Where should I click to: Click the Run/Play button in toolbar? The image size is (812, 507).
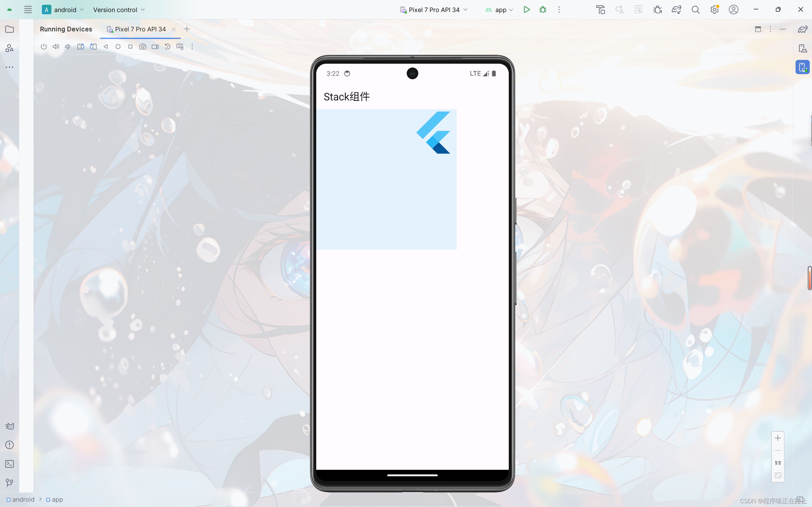(526, 10)
